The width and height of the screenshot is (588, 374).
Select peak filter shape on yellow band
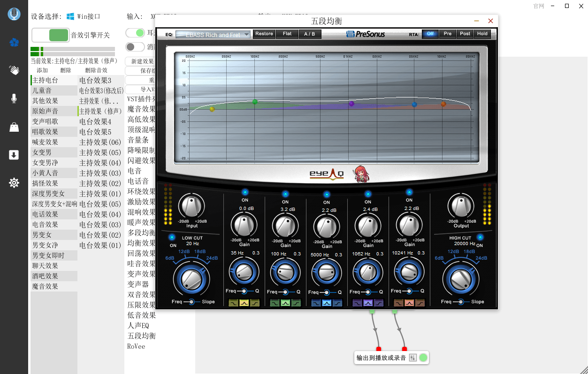point(244,303)
